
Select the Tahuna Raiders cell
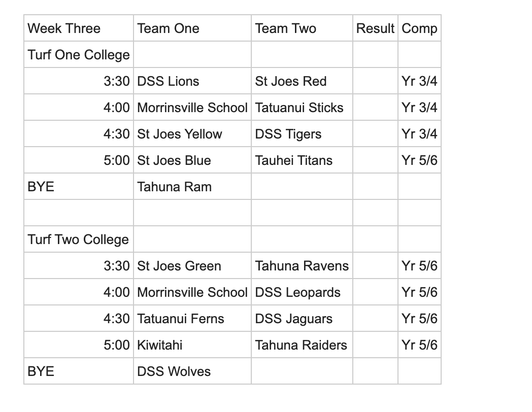coord(302,345)
